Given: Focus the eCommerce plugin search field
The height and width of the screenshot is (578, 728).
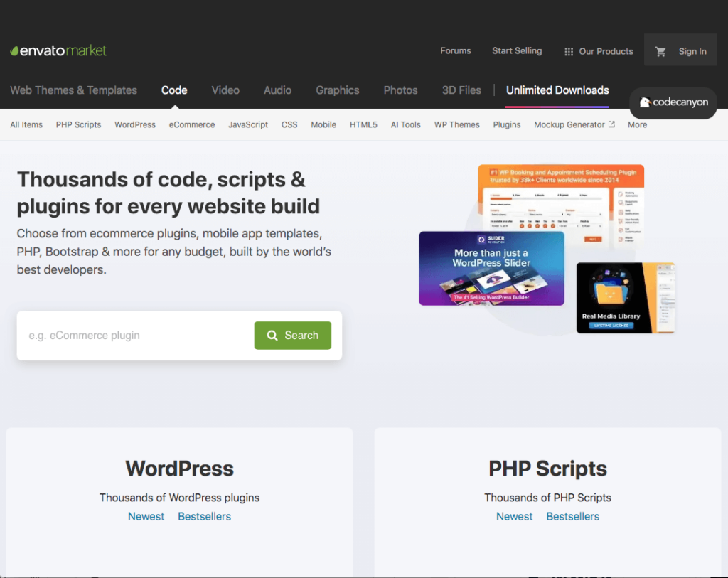Looking at the screenshot, I should (x=136, y=335).
